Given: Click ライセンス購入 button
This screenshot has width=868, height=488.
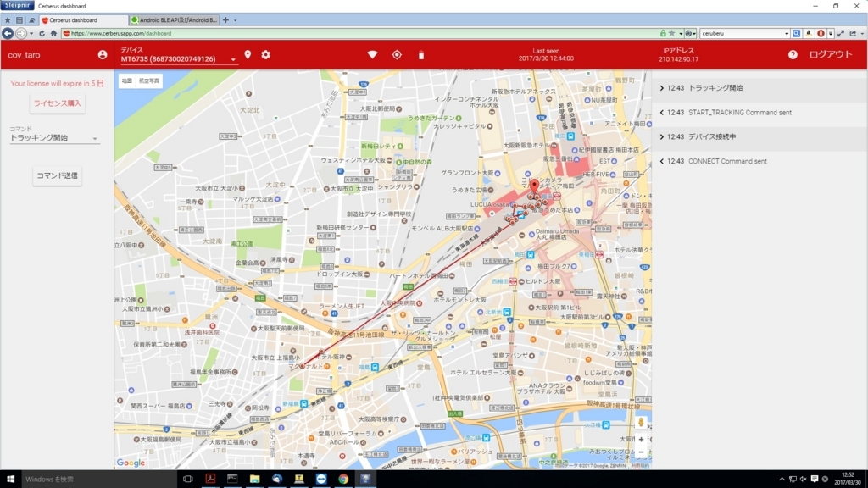Looking at the screenshot, I should [x=57, y=103].
